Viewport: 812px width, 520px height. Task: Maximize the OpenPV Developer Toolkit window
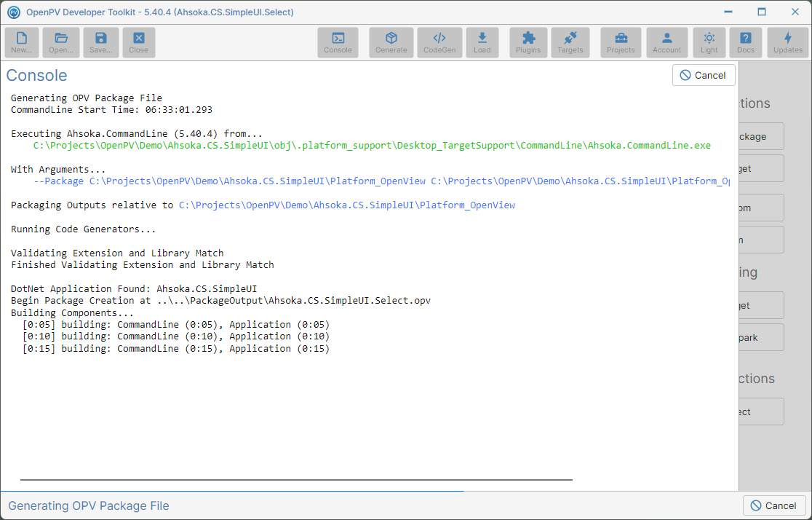(x=761, y=12)
